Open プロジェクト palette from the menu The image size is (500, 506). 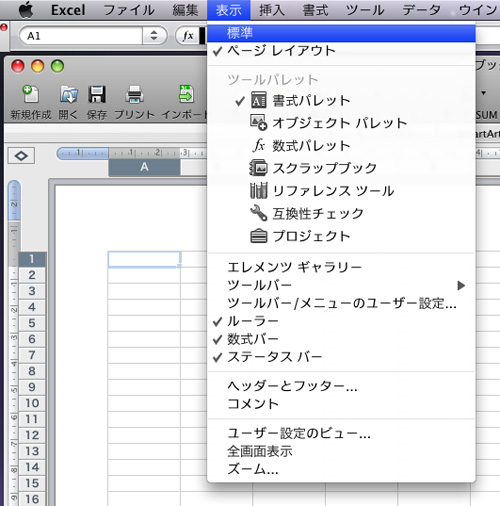(x=341, y=236)
